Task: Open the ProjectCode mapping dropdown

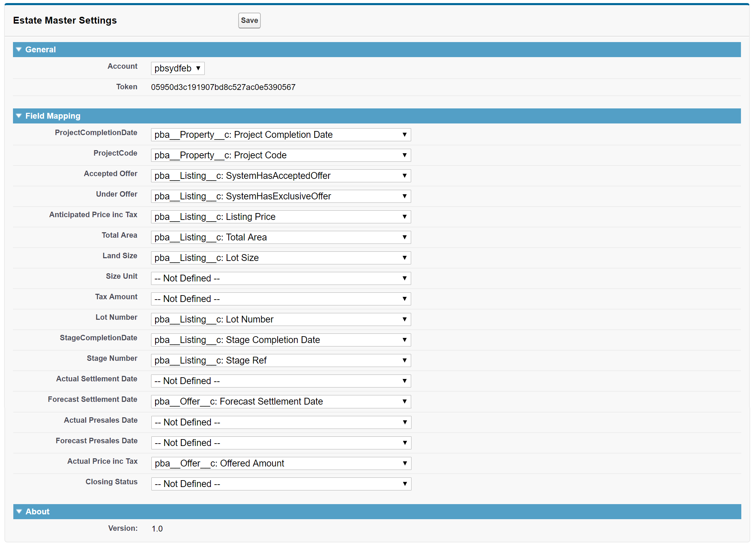Action: [x=281, y=155]
